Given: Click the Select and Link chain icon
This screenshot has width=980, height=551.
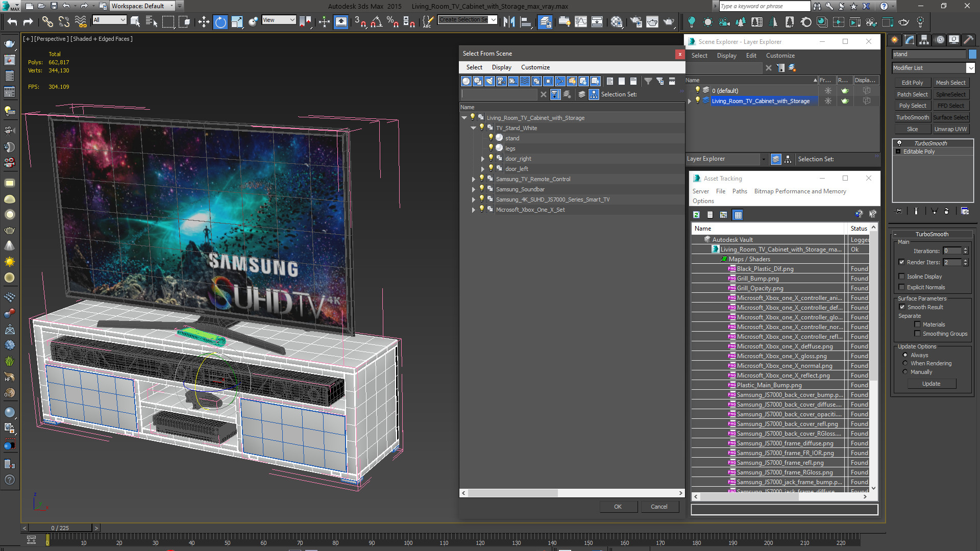Looking at the screenshot, I should tap(47, 21).
